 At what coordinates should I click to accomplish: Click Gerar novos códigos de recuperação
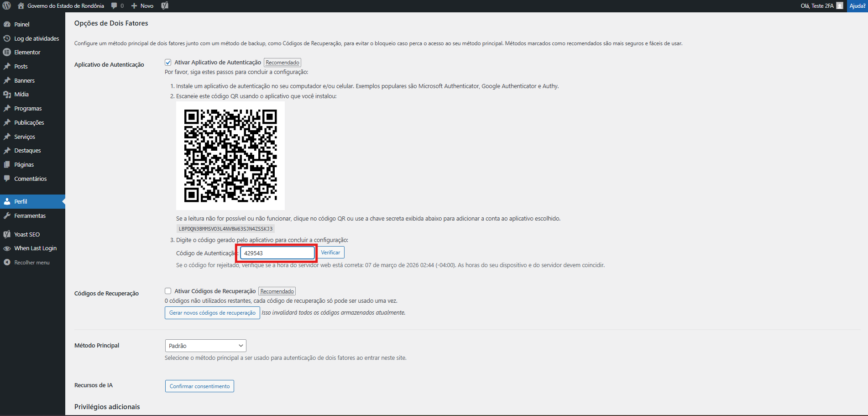(x=212, y=313)
